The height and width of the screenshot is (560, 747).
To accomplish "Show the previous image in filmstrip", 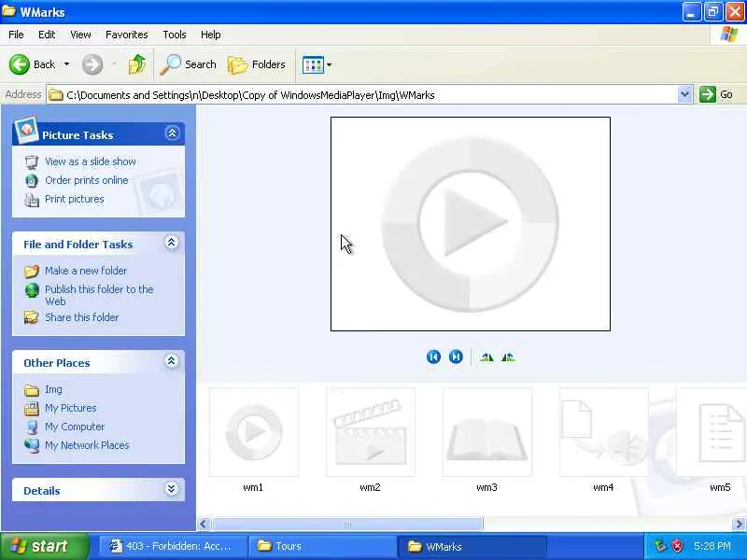I will (433, 357).
